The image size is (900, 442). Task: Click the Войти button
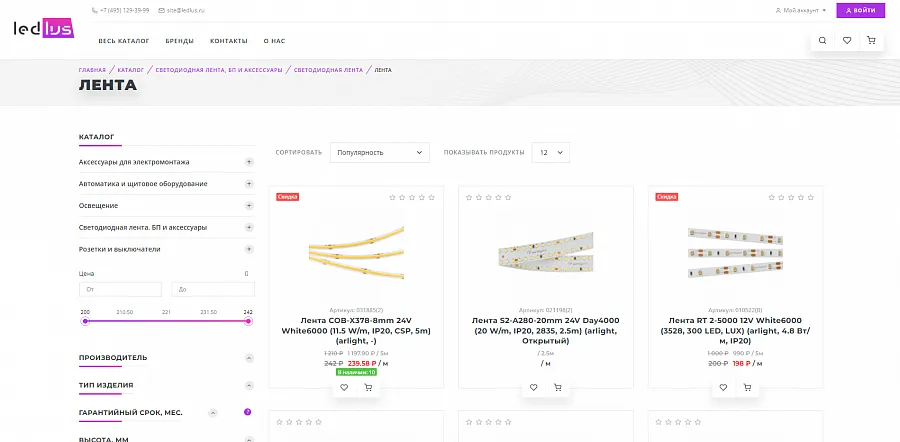coord(860,10)
